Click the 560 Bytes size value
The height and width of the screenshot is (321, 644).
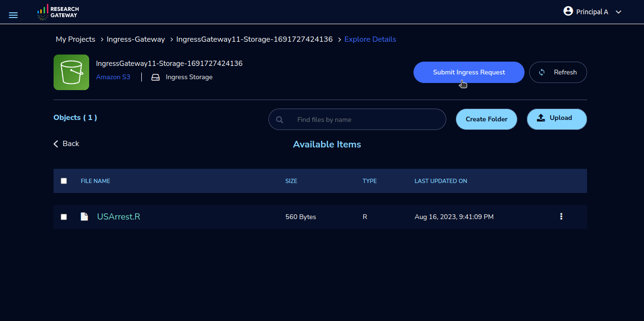coord(301,217)
